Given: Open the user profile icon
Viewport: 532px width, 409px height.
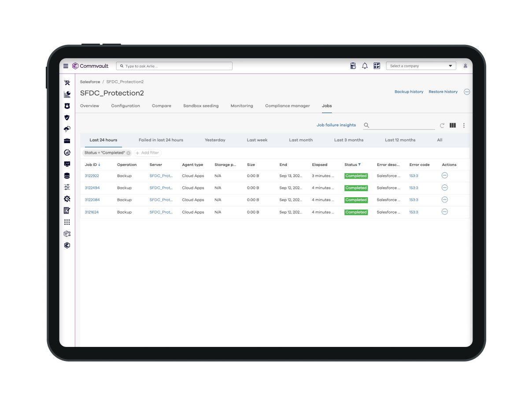Looking at the screenshot, I should tap(465, 66).
